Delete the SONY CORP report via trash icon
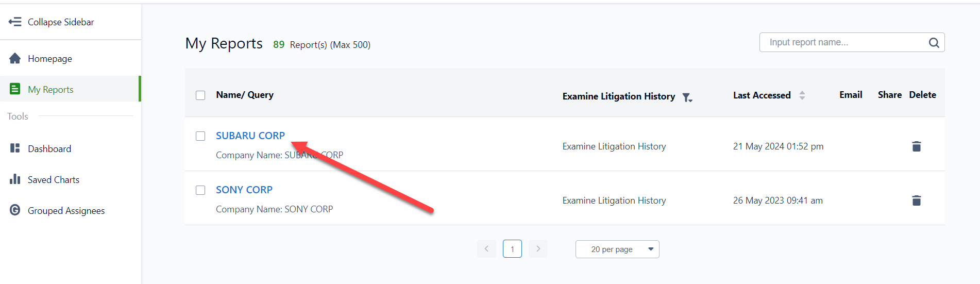This screenshot has width=980, height=284. 916,201
